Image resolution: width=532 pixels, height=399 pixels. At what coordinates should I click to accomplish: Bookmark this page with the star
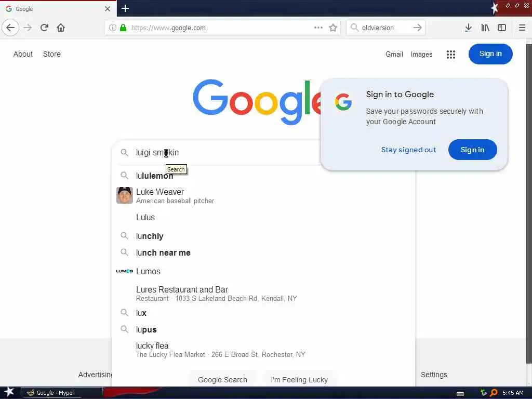333,28
